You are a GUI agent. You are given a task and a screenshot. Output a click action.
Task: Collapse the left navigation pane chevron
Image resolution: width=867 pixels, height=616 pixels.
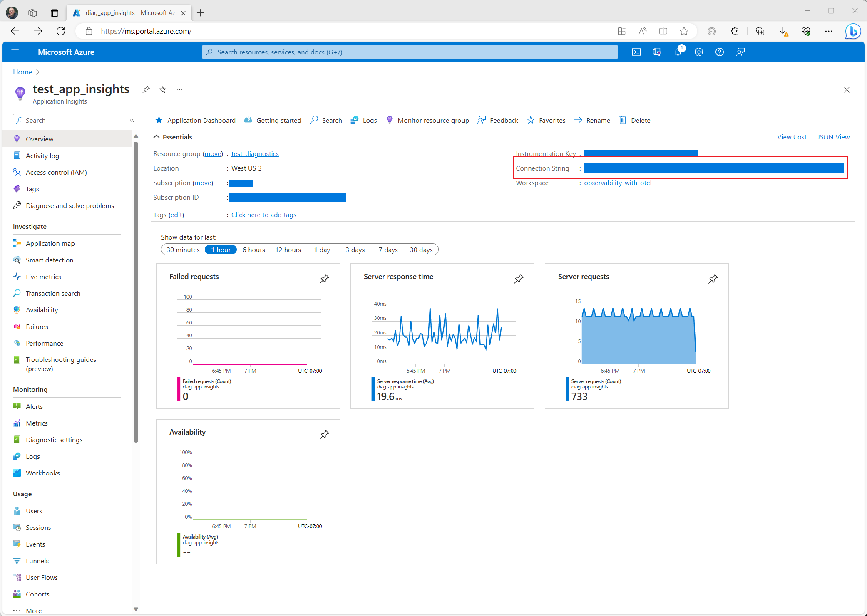coord(132,120)
